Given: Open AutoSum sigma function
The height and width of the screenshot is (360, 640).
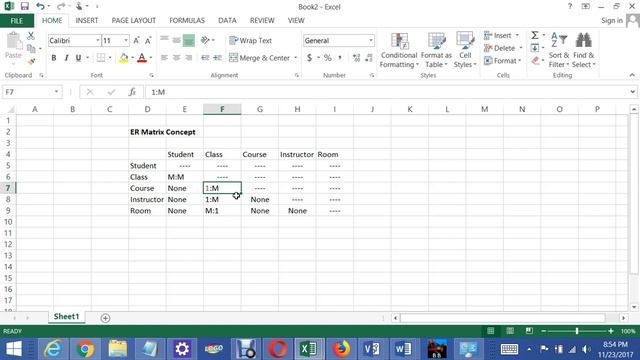Looking at the screenshot, I should [x=535, y=36].
